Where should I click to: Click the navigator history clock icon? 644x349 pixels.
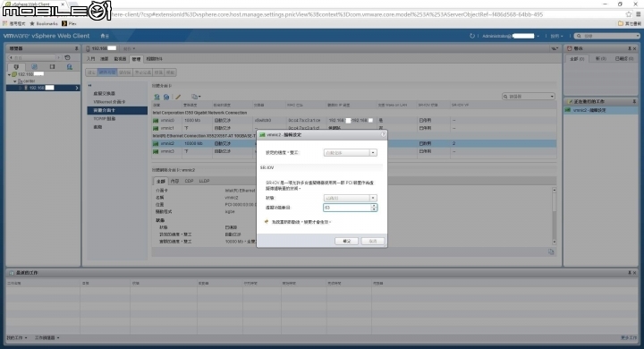[67, 57]
